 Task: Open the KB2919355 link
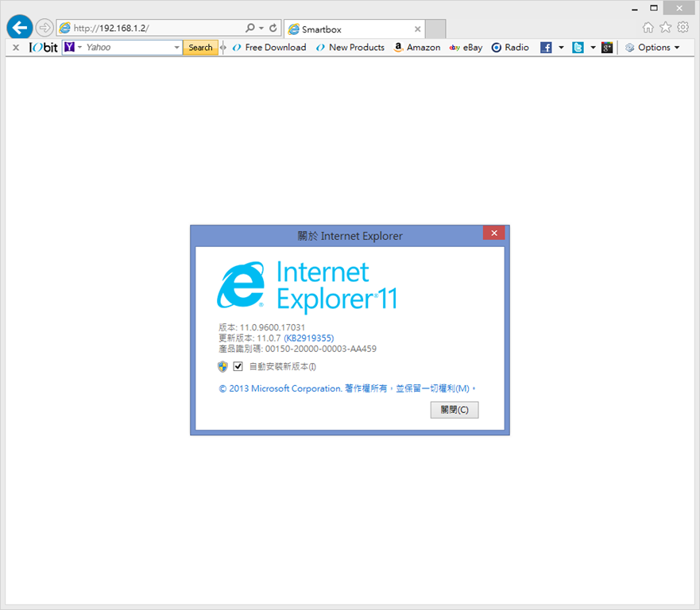(309, 338)
